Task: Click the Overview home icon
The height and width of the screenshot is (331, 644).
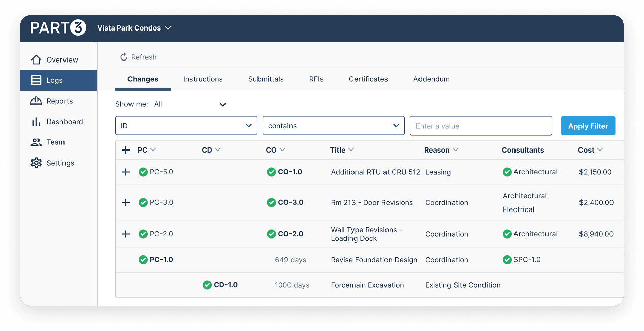Action: point(36,59)
